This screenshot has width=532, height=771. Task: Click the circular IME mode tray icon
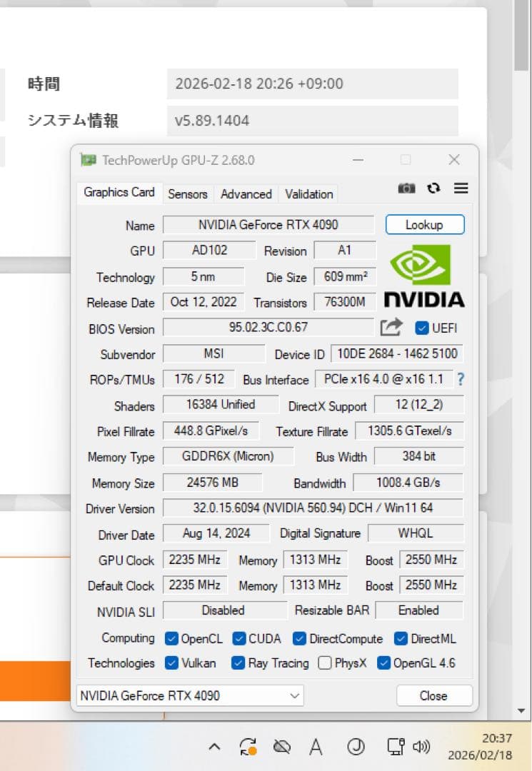point(356,747)
